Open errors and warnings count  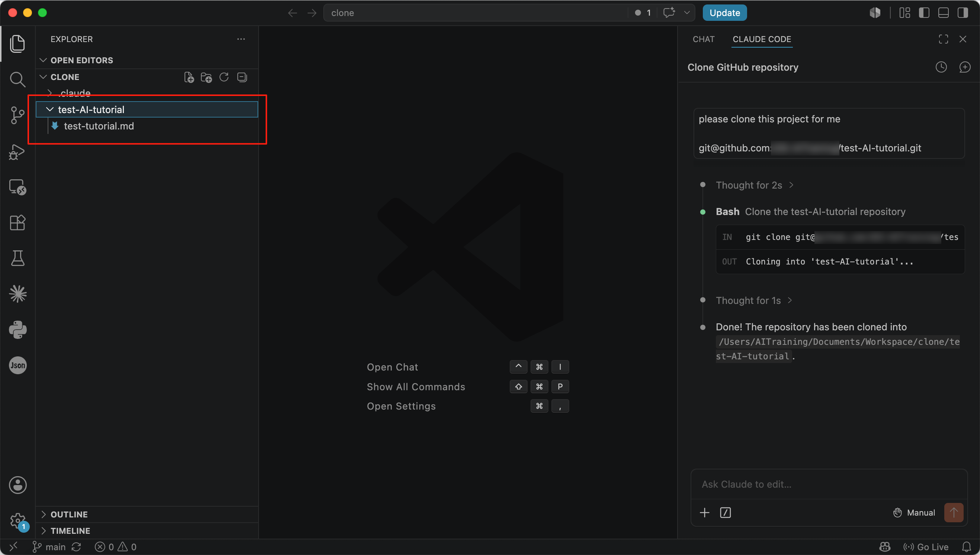(115, 547)
